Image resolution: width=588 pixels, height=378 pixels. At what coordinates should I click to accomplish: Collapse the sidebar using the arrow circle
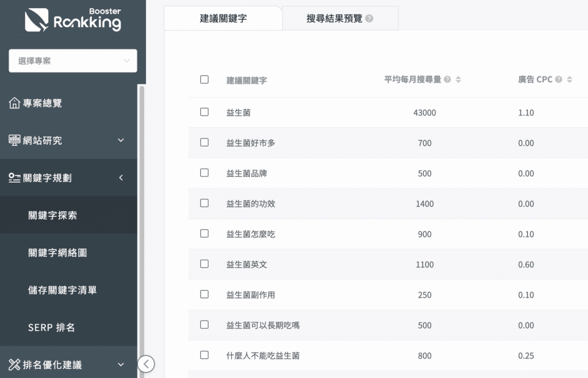click(146, 364)
